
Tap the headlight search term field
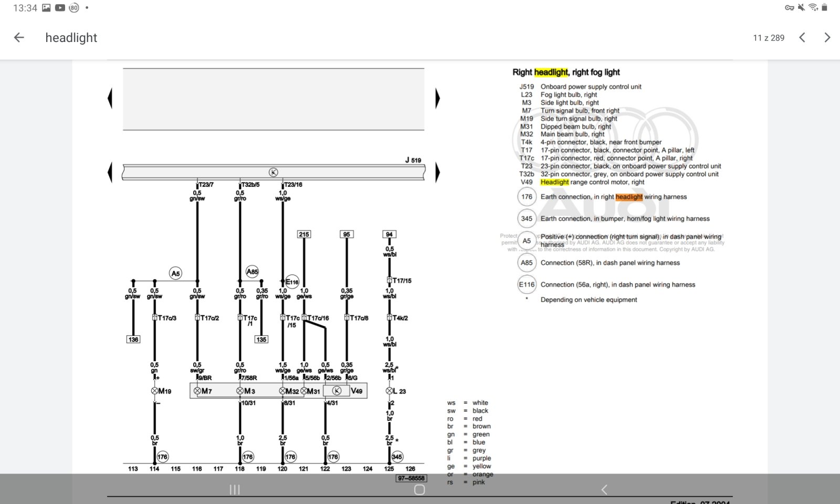click(x=71, y=38)
